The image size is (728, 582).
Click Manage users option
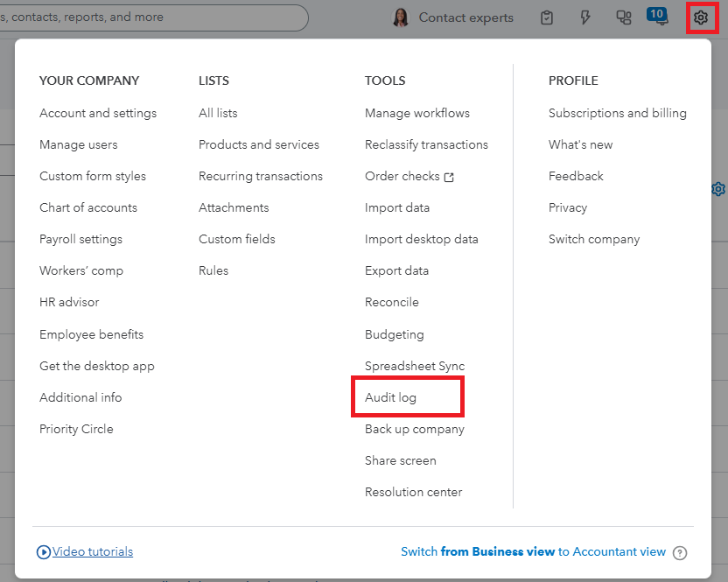[79, 144]
